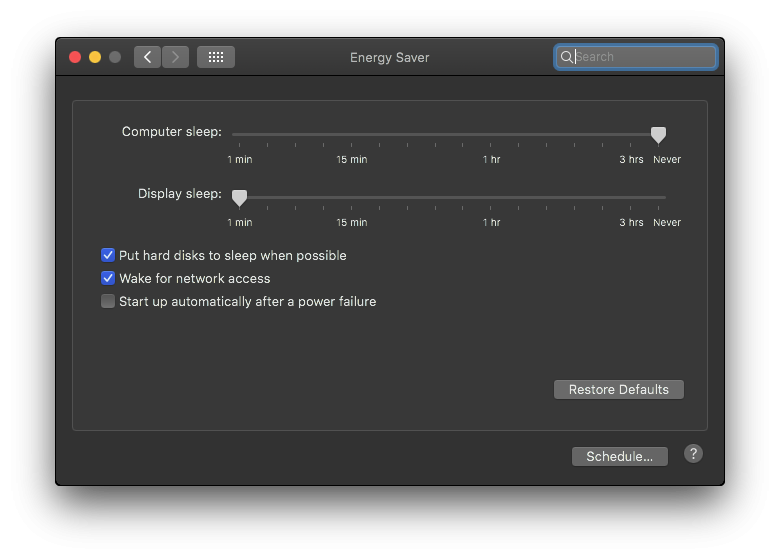This screenshot has height=559, width=780.
Task: Click the Energy Saver window title
Action: pos(390,58)
